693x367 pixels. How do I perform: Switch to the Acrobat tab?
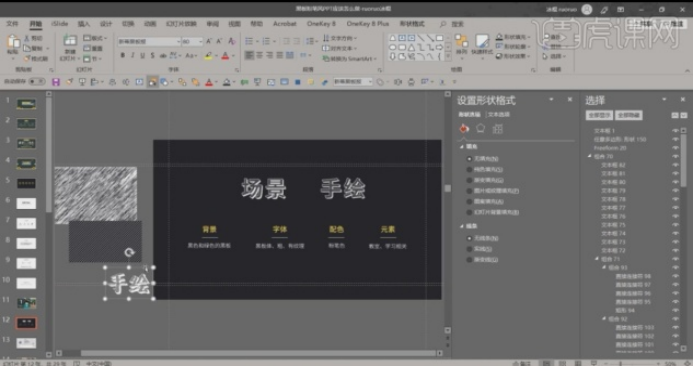click(284, 24)
